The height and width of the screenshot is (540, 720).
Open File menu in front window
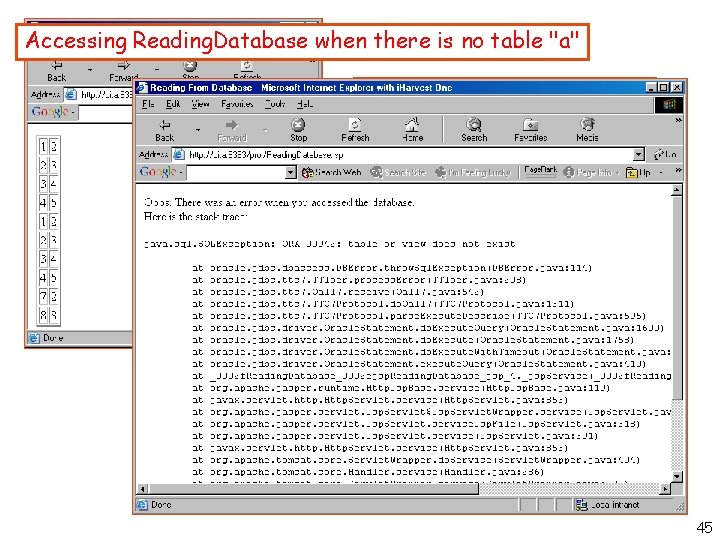pos(148,105)
